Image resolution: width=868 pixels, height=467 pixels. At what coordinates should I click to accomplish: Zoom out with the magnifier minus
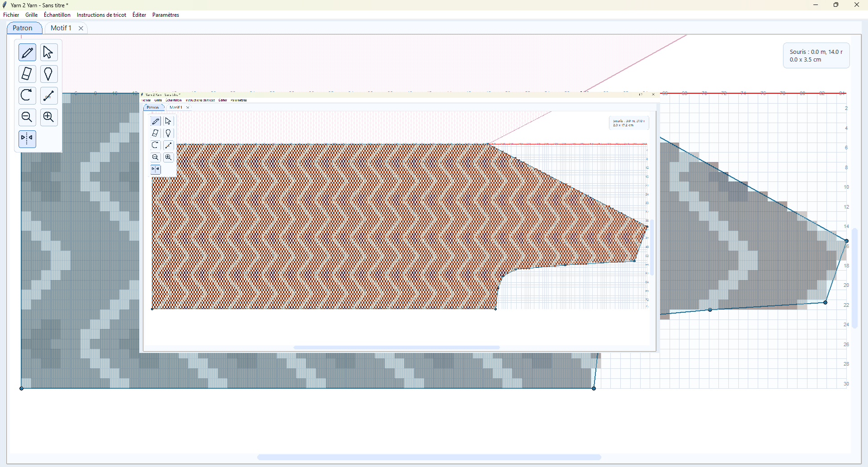pyautogui.click(x=27, y=117)
